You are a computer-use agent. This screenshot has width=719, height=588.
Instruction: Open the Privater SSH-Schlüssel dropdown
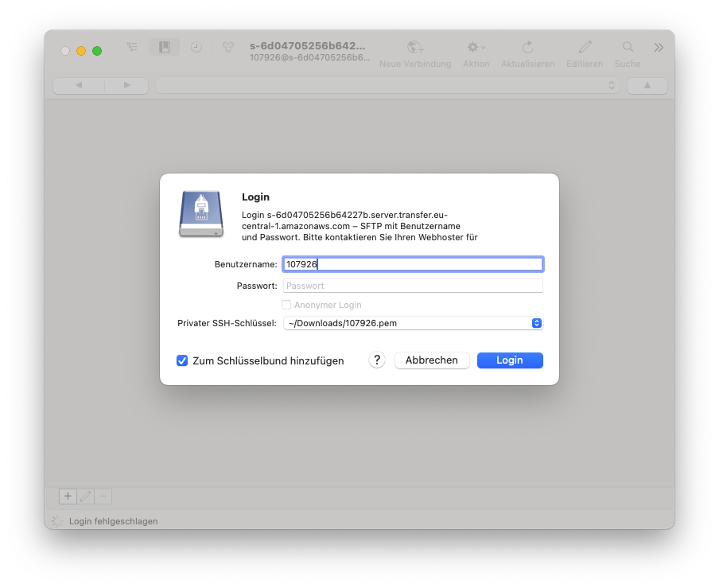click(x=413, y=323)
